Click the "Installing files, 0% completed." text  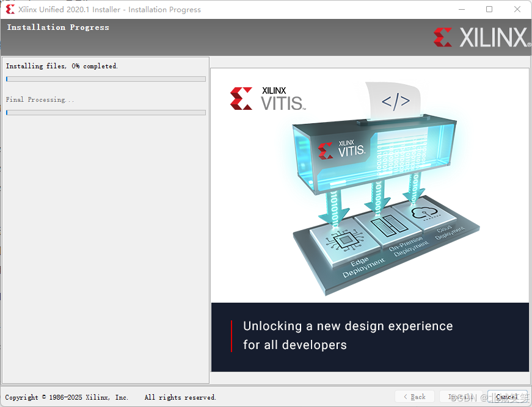pyautogui.click(x=62, y=66)
